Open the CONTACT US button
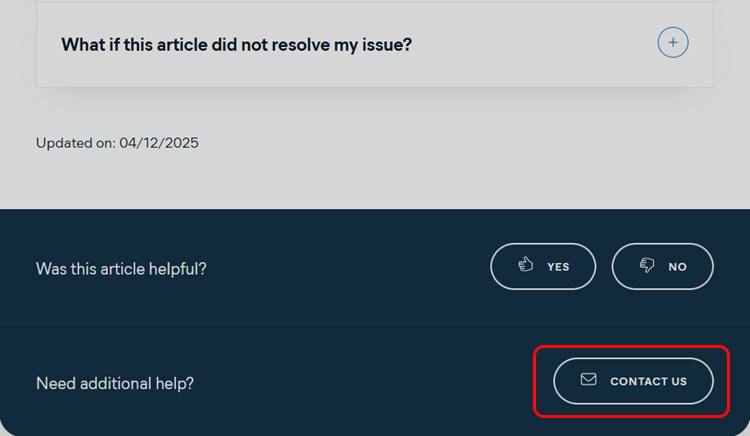Screen dimensions: 750x436 pyautogui.click(x=633, y=381)
